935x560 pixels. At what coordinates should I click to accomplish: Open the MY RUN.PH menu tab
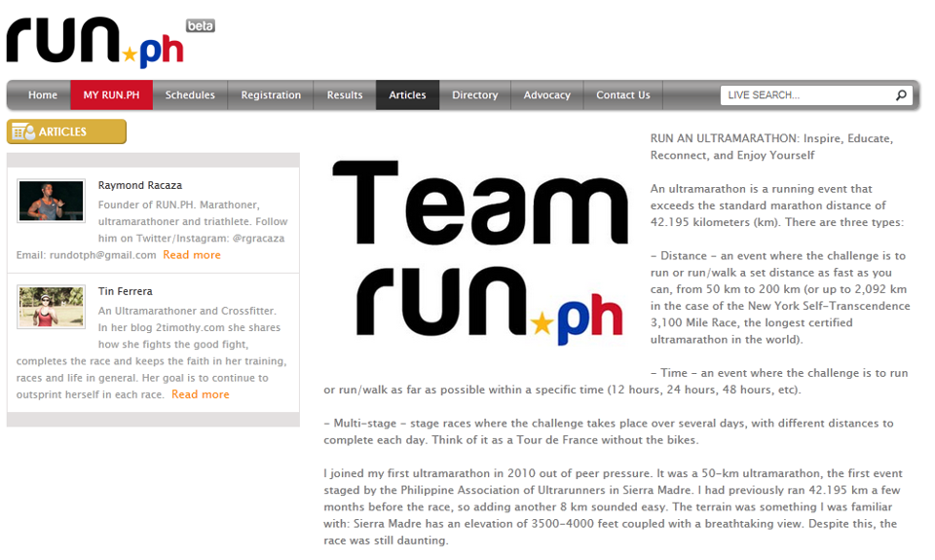click(x=111, y=95)
